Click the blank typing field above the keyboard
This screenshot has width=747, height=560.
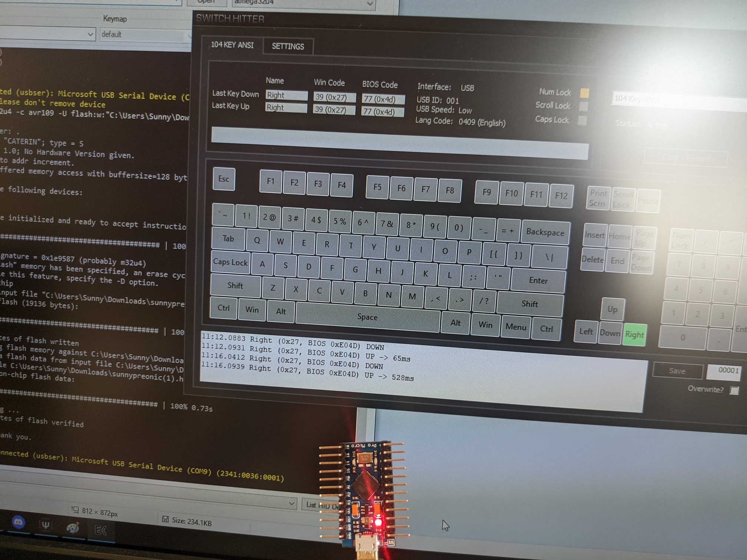(x=399, y=143)
